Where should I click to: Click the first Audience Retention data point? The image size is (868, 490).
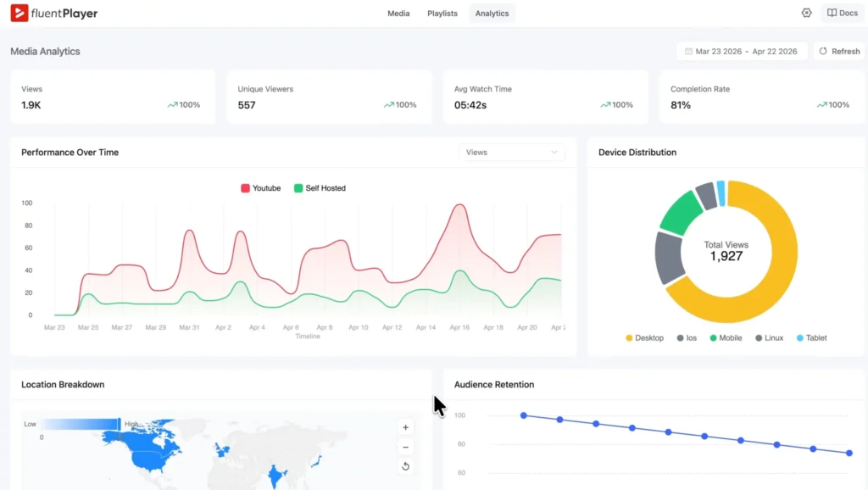pos(524,415)
